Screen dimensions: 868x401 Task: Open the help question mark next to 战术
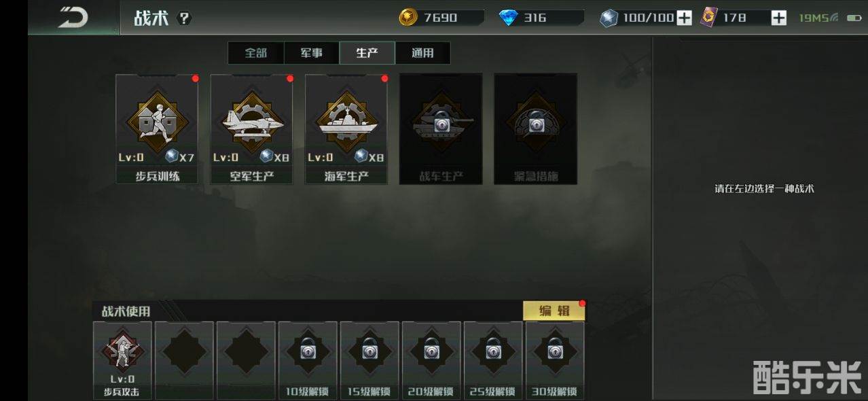tap(184, 18)
